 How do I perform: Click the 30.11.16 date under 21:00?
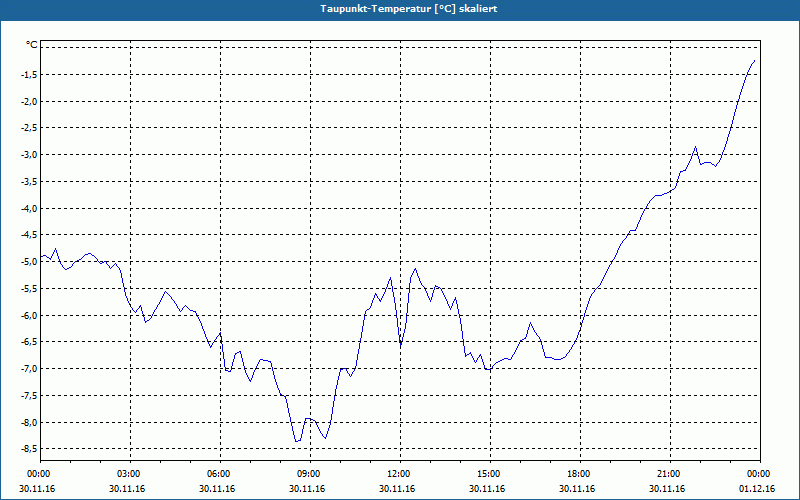[668, 489]
